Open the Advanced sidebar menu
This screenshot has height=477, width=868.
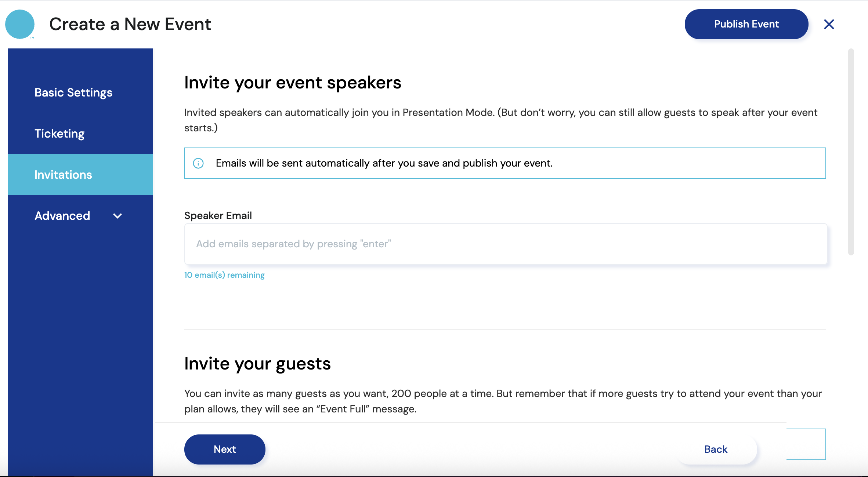point(62,216)
